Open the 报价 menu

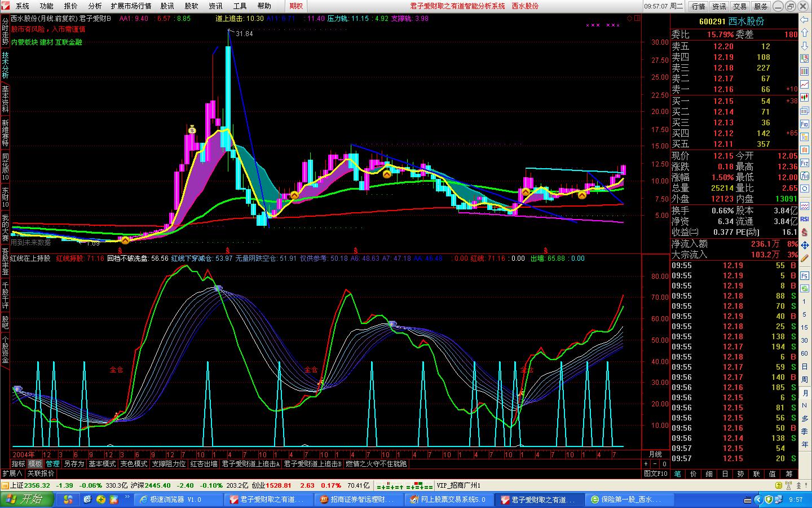click(x=70, y=6)
